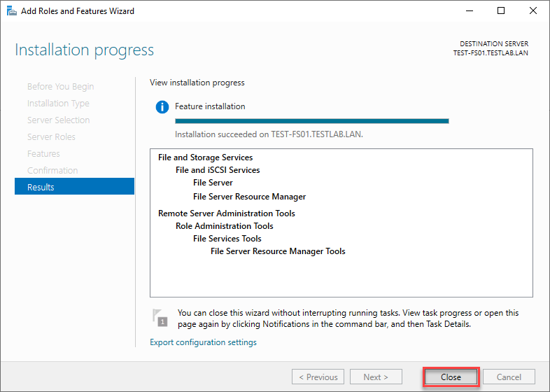Click the Previous button

[x=318, y=377]
